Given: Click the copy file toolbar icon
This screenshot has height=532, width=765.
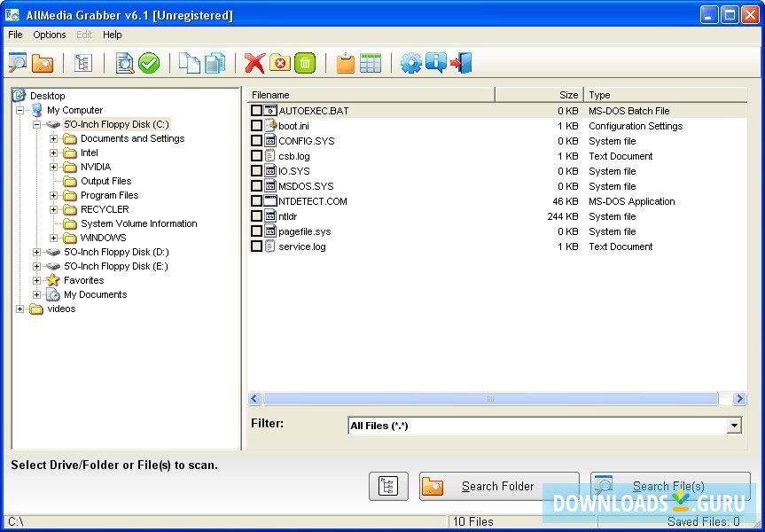Looking at the screenshot, I should tap(190, 64).
